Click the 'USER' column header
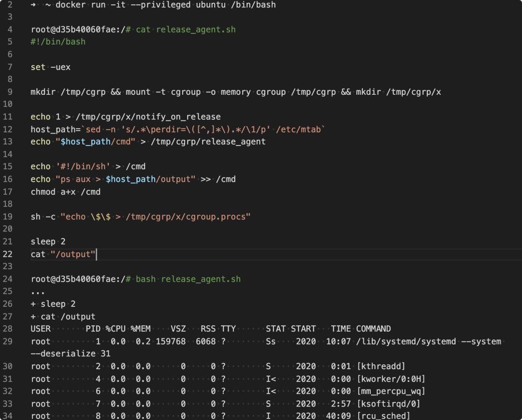Screen dimensions: 522x420 41,329
